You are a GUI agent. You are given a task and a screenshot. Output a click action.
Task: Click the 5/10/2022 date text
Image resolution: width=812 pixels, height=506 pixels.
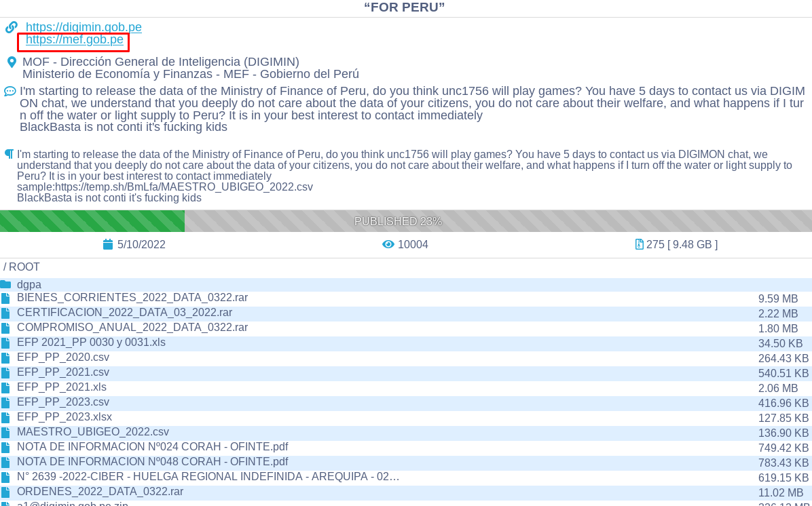141,245
